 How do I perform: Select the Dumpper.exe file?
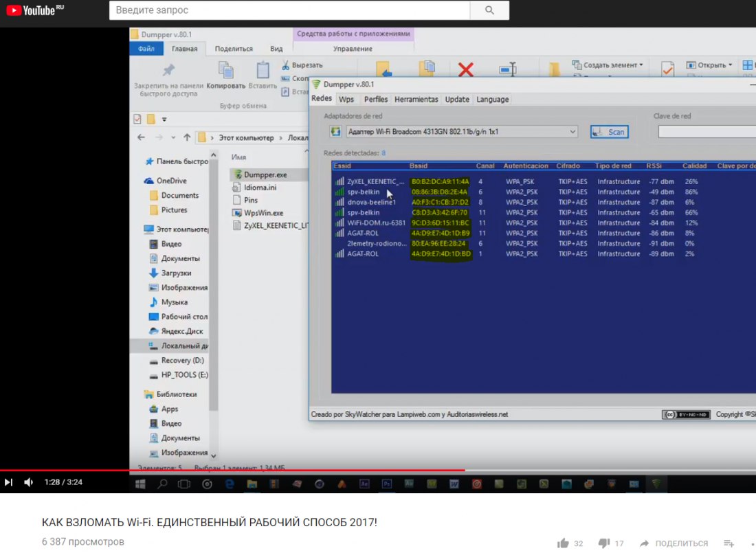[266, 174]
